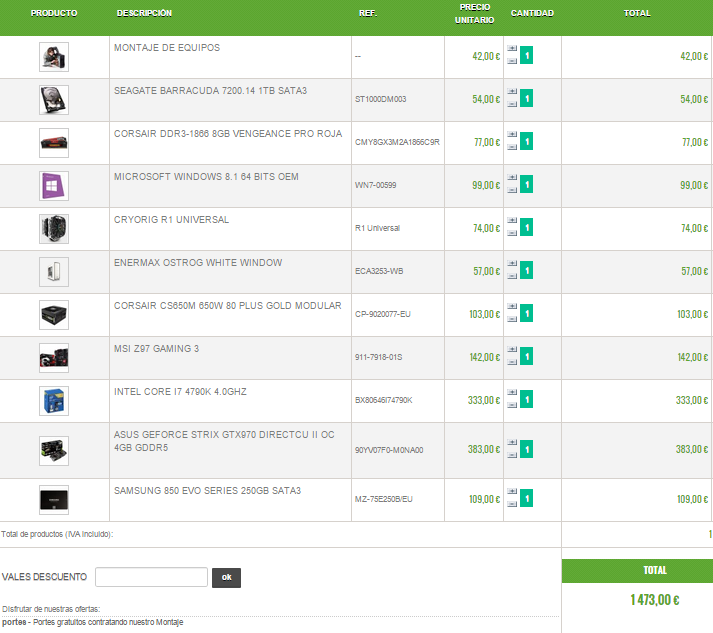Open the Seagate Barracuda hard drive thumbnail
This screenshot has height=633, width=713.
(54, 100)
